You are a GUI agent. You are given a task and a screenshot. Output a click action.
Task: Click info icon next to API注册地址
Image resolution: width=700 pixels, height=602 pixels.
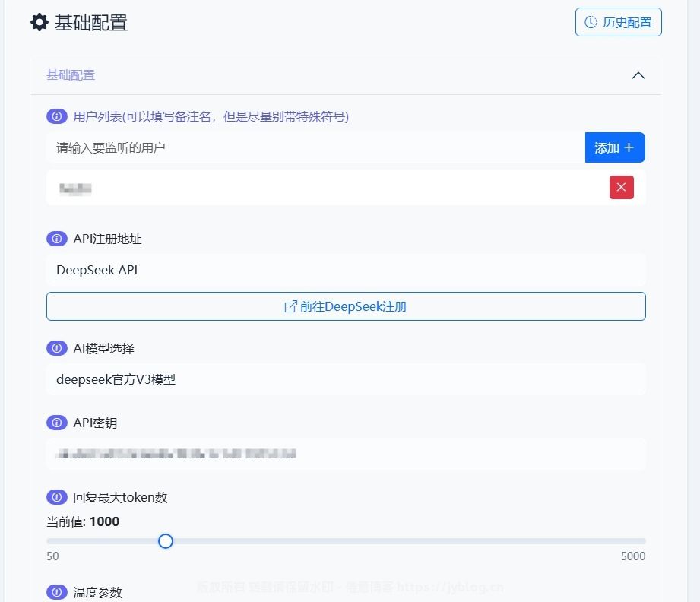[x=57, y=239]
